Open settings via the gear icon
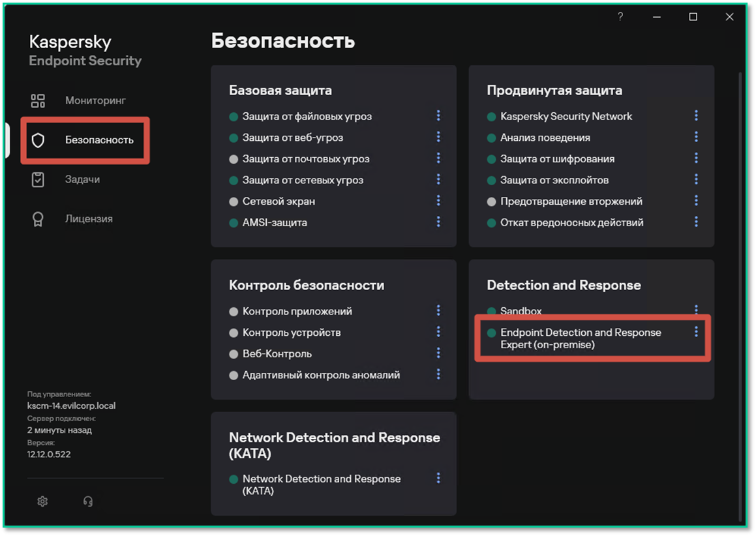This screenshot has width=756, height=536. 42,501
